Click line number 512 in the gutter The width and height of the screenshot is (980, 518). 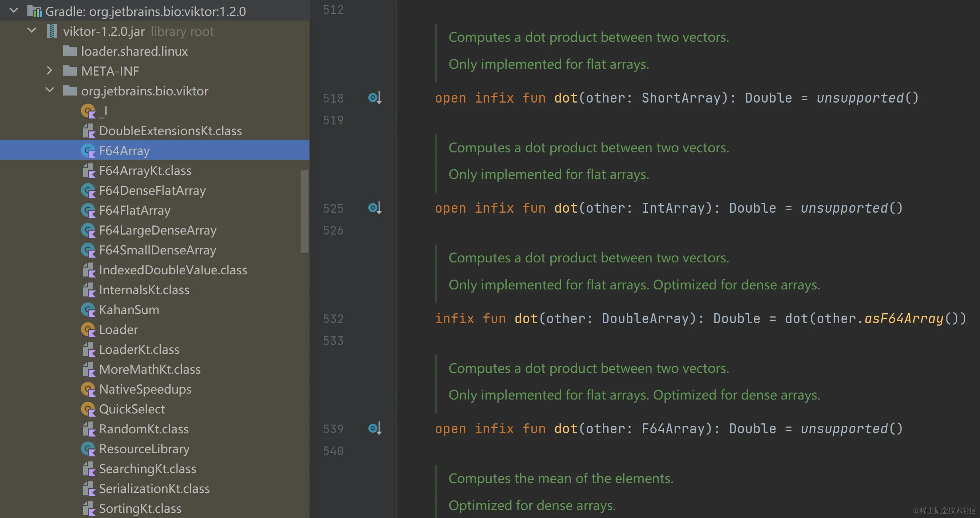coord(333,10)
